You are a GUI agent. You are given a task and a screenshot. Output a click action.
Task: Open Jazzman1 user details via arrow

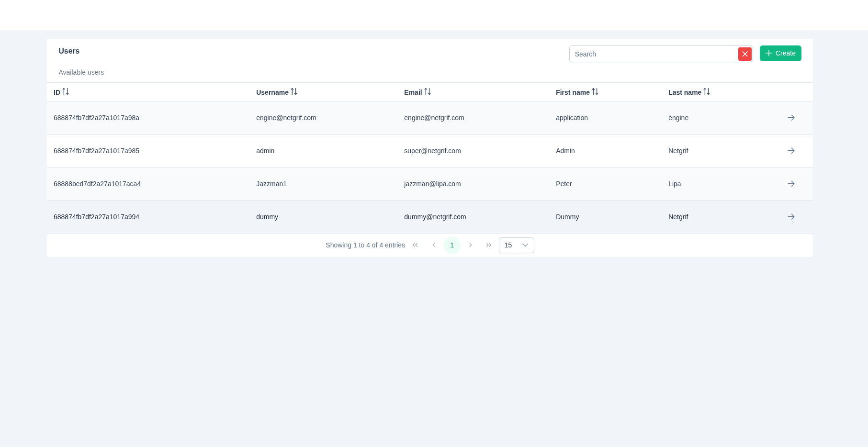pos(791,184)
